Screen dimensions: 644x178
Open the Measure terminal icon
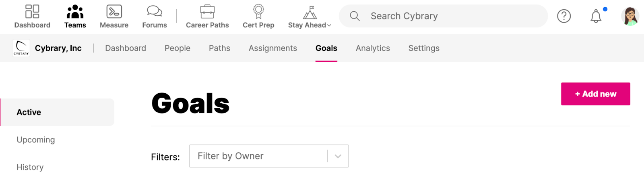[114, 11]
